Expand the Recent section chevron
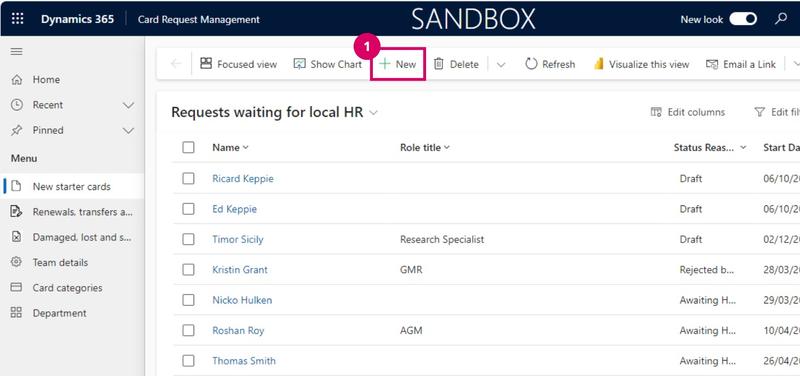 click(x=129, y=105)
